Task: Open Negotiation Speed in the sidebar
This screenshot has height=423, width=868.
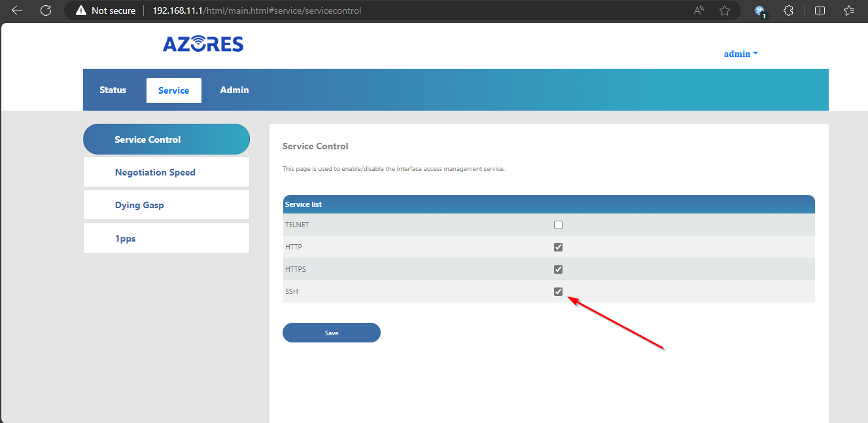Action: (x=166, y=172)
